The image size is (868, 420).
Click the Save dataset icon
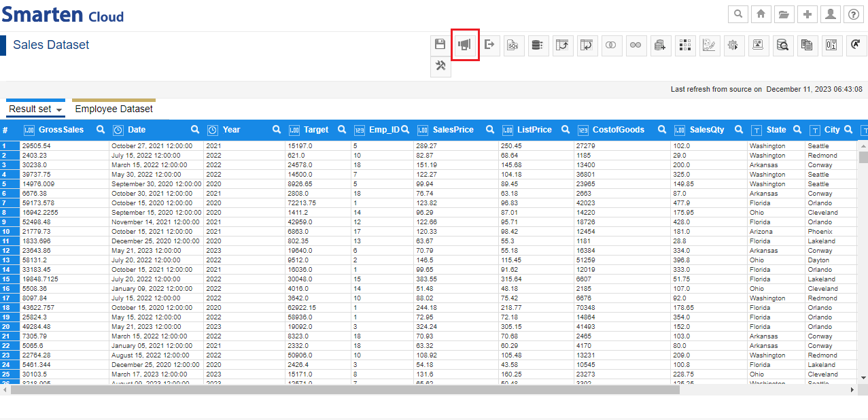click(x=440, y=45)
